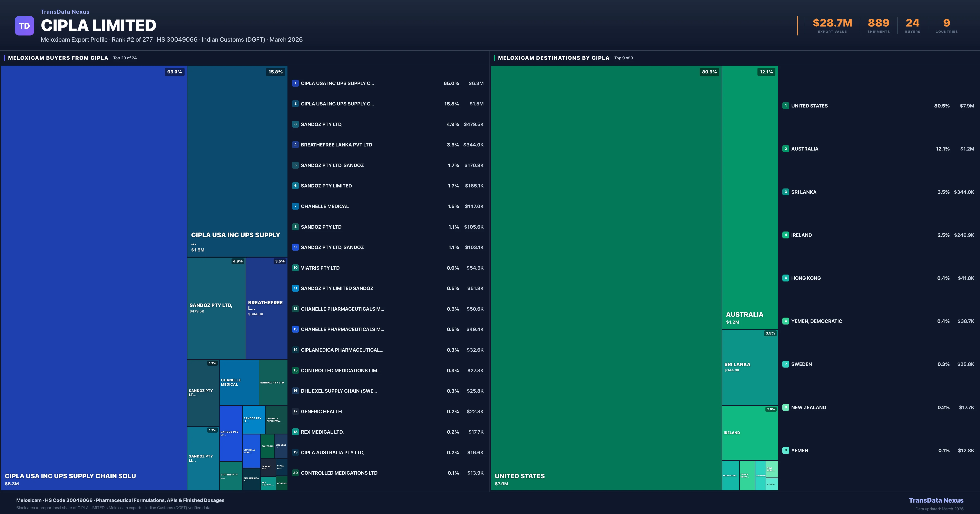980x514 pixels.
Task: Click rank 9 badge beside YEMEN
Action: pyautogui.click(x=786, y=451)
